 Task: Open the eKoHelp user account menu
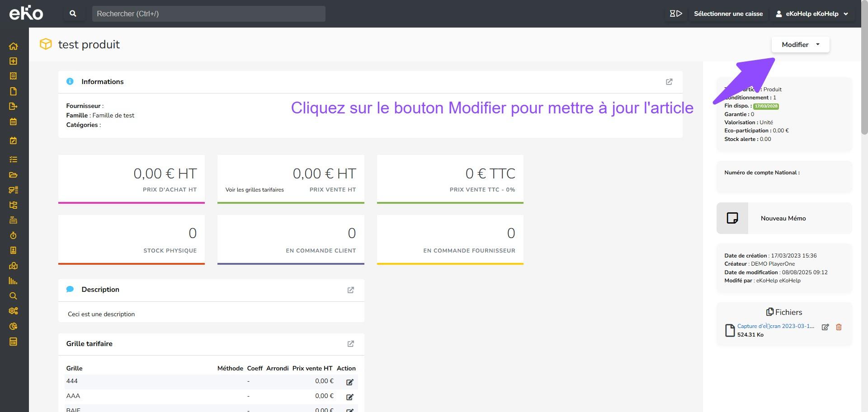(812, 14)
